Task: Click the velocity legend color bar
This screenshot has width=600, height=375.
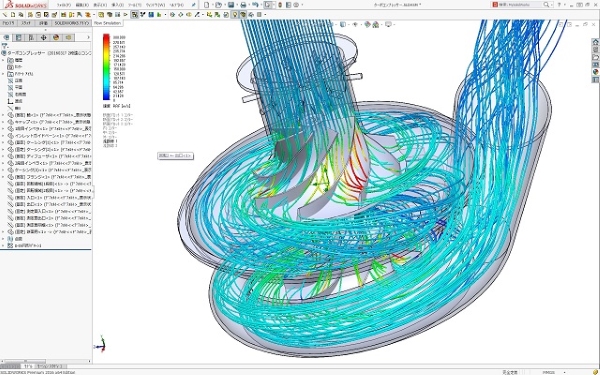Action: click(106, 67)
